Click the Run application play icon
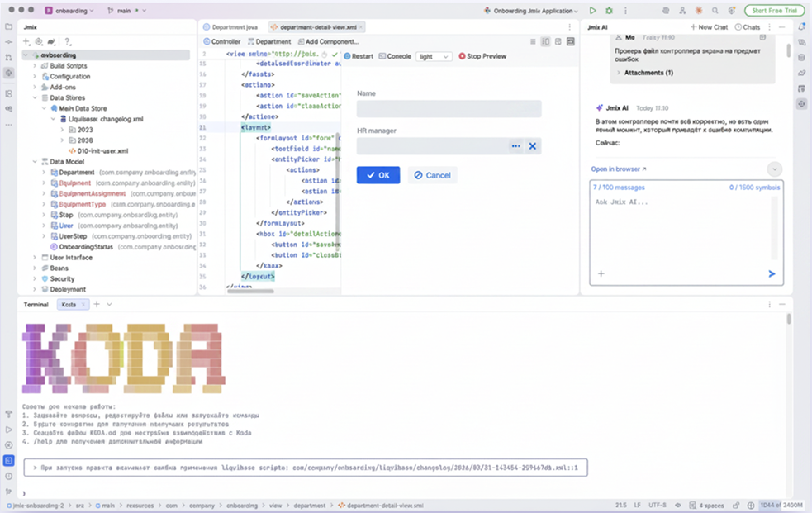 [592, 11]
